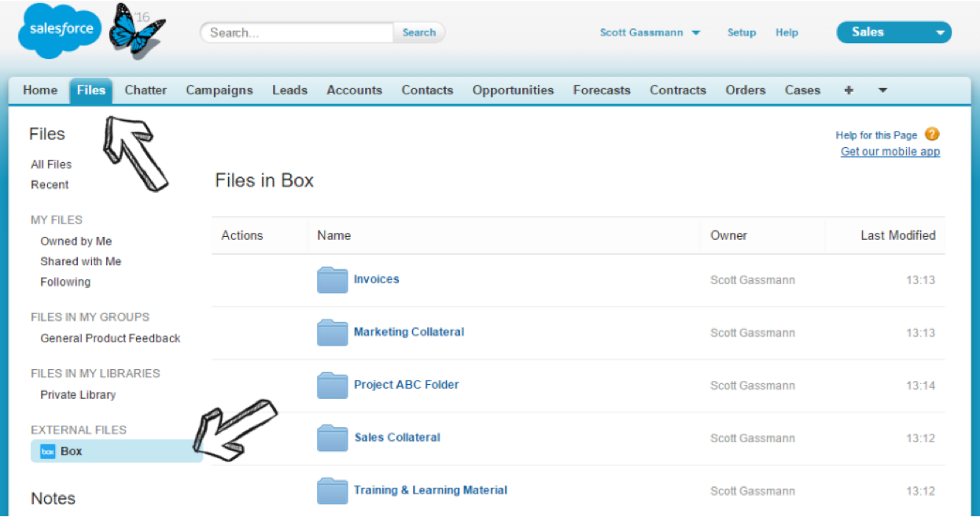Image resolution: width=980 pixels, height=517 pixels.
Task: Follow the Get our mobile app link
Action: (890, 152)
